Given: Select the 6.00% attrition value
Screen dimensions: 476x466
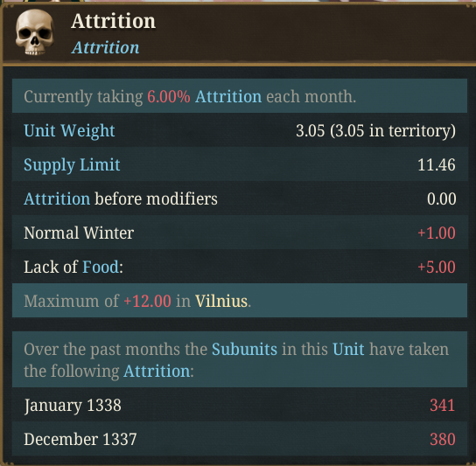Looking at the screenshot, I should click(x=169, y=96).
